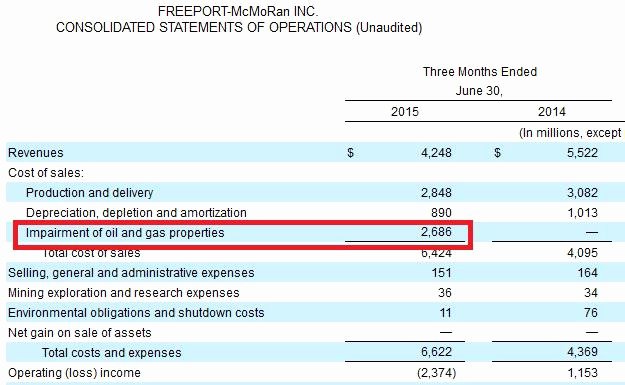Image resolution: width=625 pixels, height=385 pixels.
Task: Click Selling, general and administrative expenses label
Action: (x=131, y=273)
